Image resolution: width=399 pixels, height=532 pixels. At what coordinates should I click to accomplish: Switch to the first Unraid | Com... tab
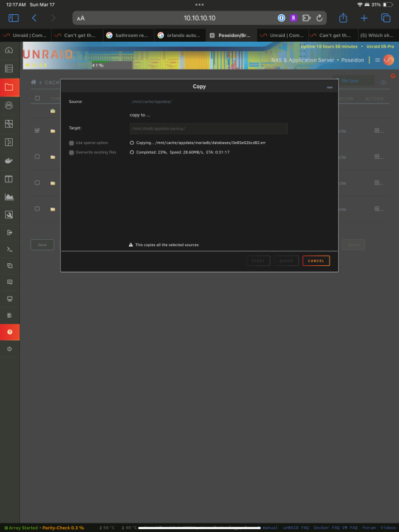(26, 35)
